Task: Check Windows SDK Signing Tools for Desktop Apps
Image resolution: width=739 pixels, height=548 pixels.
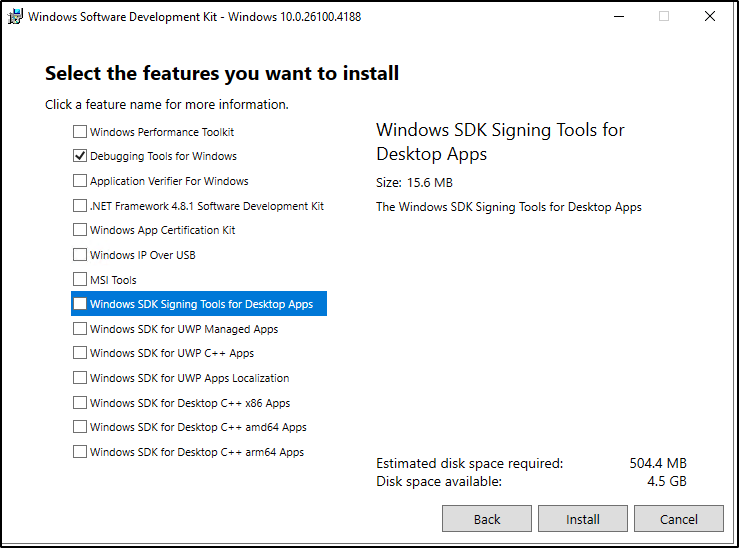Action: point(80,304)
